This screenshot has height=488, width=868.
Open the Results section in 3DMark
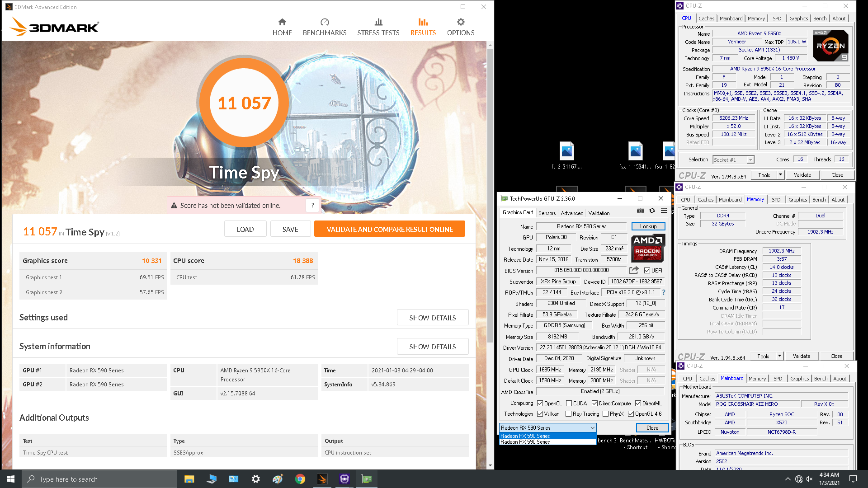(x=423, y=27)
